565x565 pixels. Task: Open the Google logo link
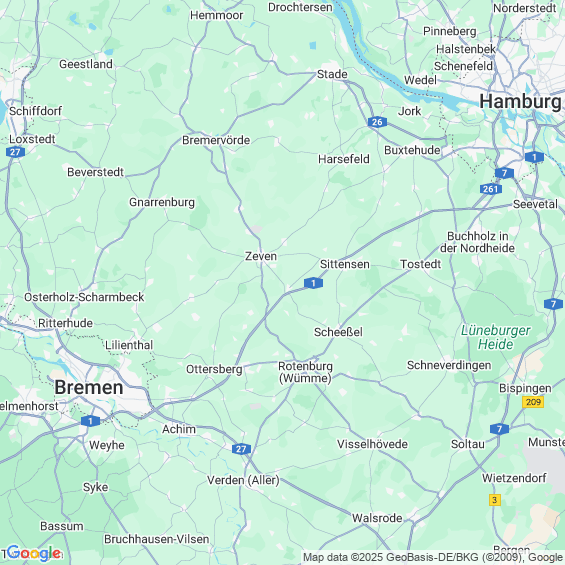34,553
